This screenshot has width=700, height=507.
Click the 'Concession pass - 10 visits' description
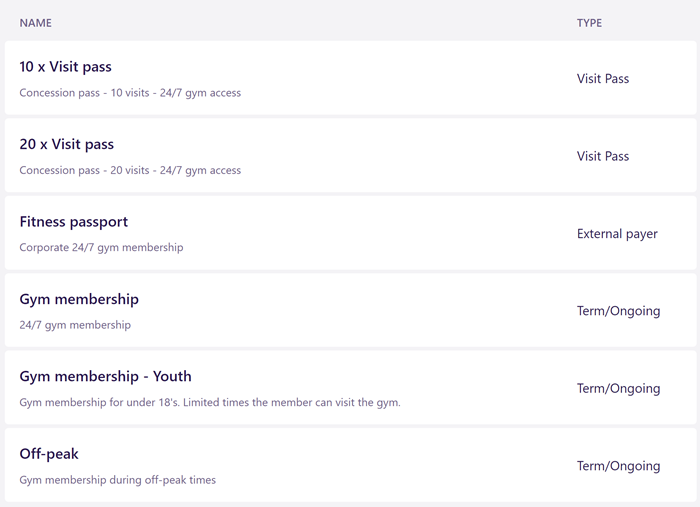pyautogui.click(x=130, y=93)
